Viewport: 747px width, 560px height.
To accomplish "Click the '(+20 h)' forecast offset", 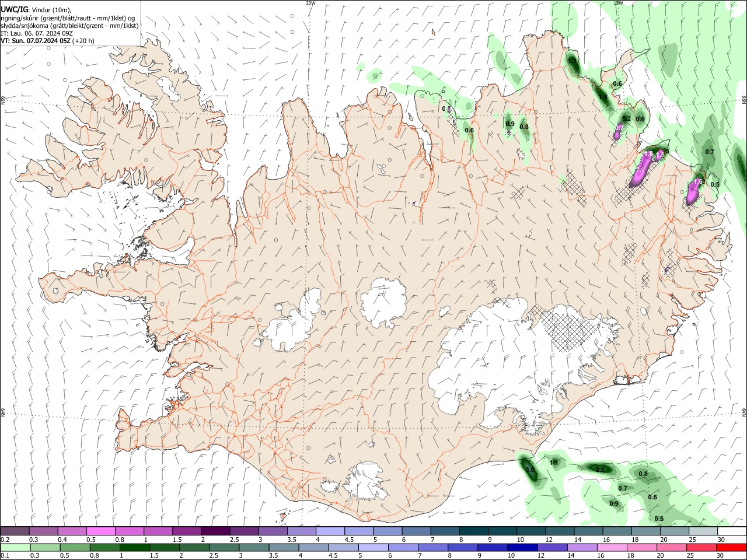I will point(84,41).
